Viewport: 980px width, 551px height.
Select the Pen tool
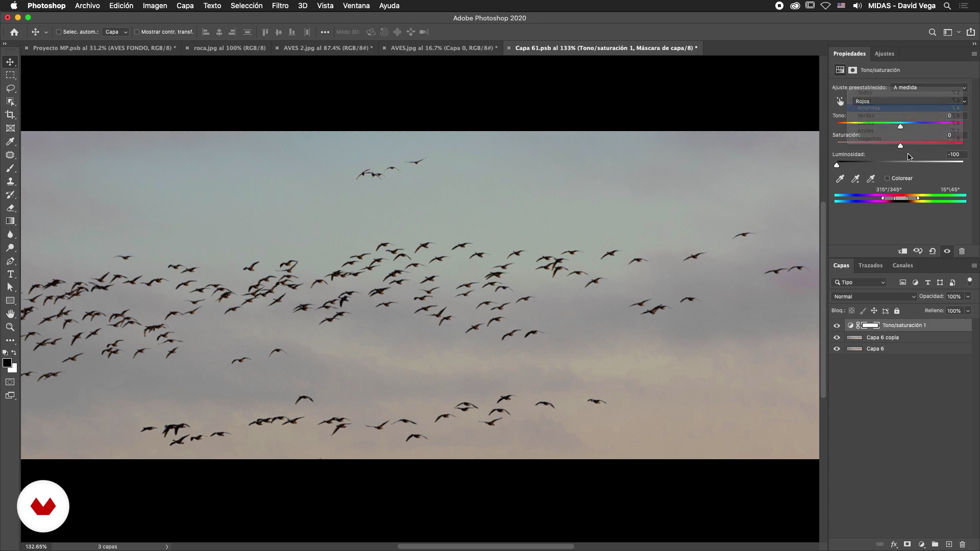[10, 261]
